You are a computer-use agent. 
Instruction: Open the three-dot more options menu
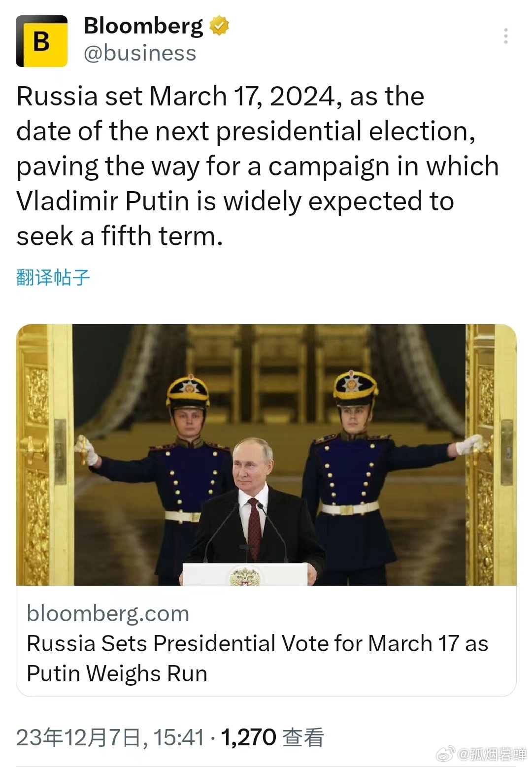(x=506, y=36)
